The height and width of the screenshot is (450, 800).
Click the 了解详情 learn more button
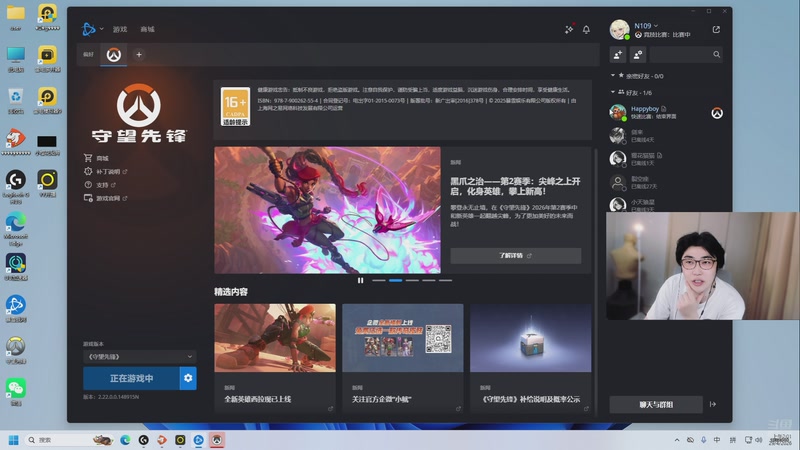(516, 256)
